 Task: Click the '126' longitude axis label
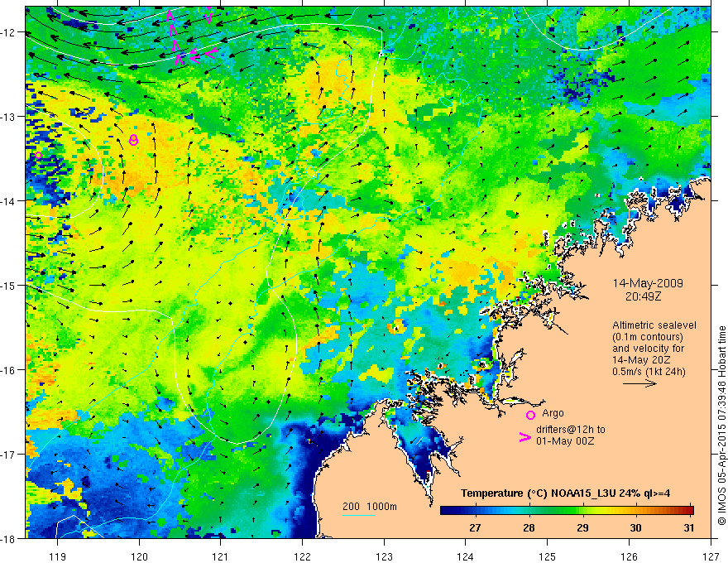click(x=629, y=556)
